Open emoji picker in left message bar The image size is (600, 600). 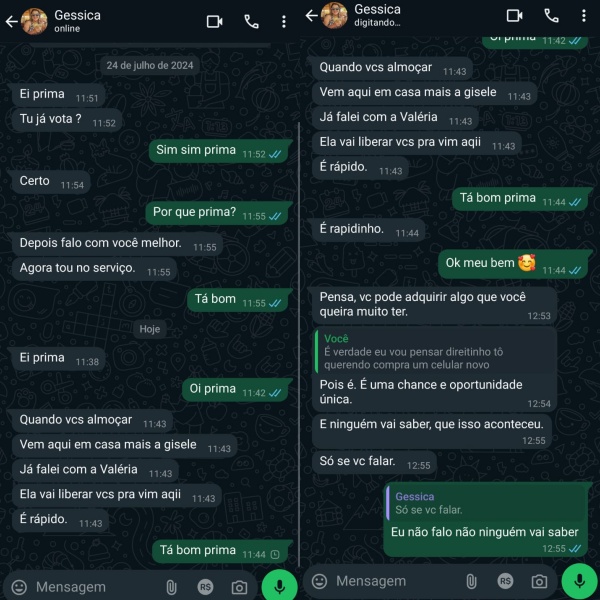click(19, 587)
